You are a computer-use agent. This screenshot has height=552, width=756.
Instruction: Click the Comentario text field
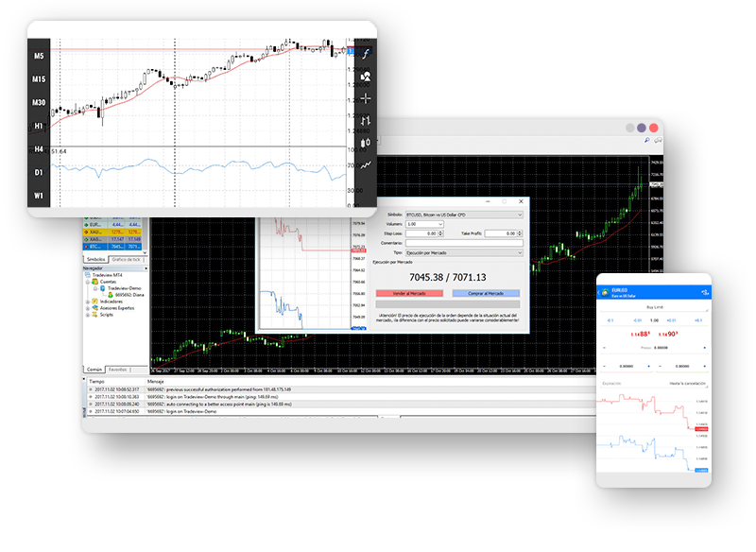(x=464, y=243)
